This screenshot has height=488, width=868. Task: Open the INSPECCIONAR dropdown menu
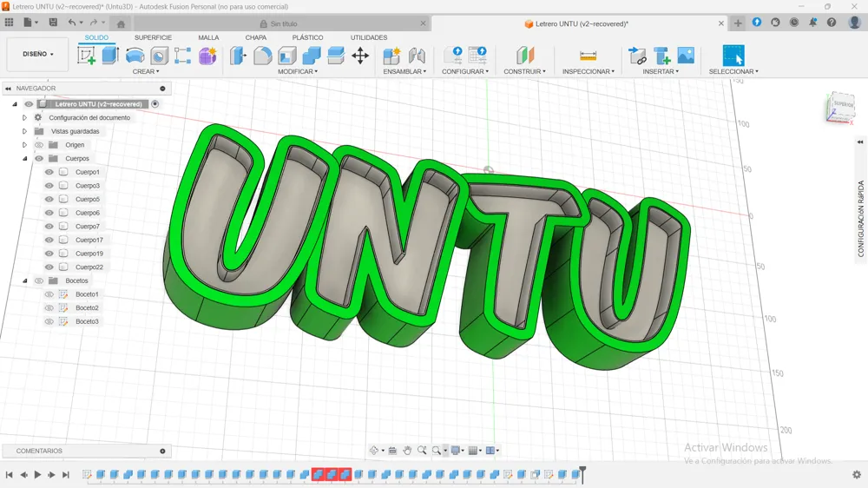pos(588,71)
